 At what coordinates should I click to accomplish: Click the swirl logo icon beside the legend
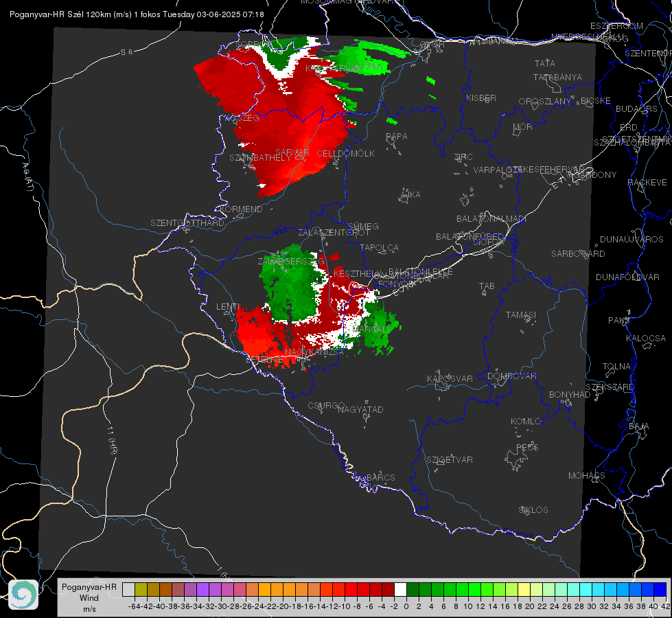coord(23,594)
